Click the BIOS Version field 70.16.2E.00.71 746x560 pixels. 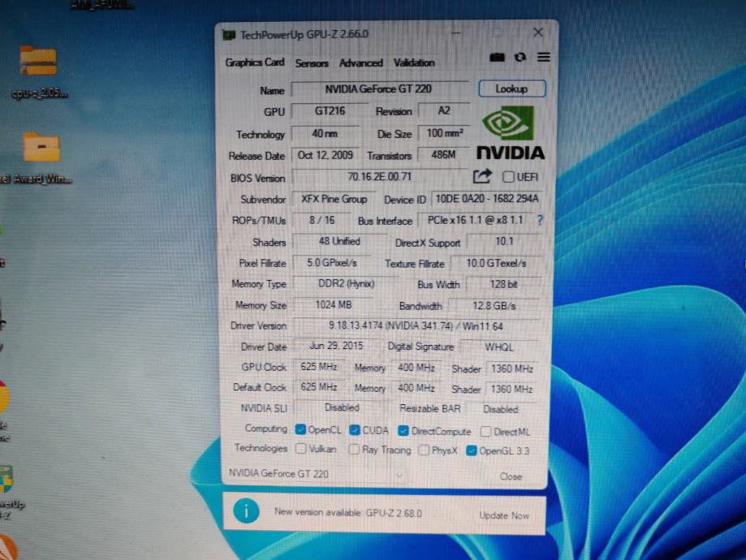click(379, 176)
